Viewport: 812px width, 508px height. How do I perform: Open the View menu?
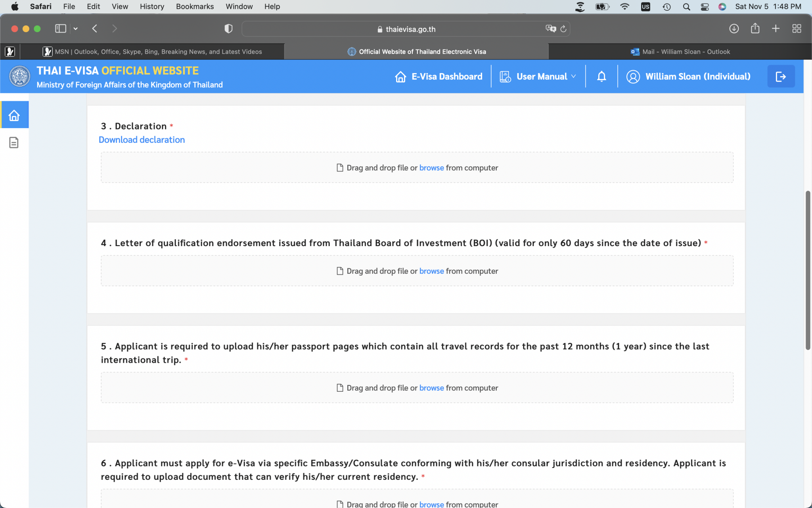point(120,6)
